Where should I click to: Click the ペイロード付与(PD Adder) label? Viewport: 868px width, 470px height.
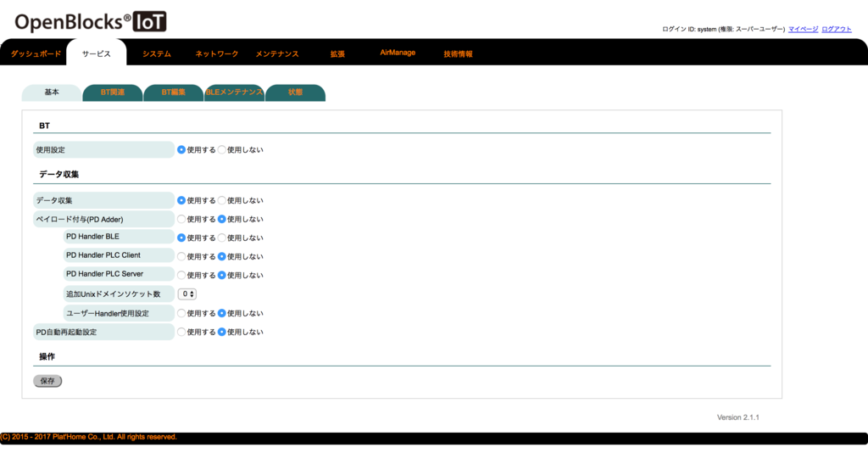point(103,219)
